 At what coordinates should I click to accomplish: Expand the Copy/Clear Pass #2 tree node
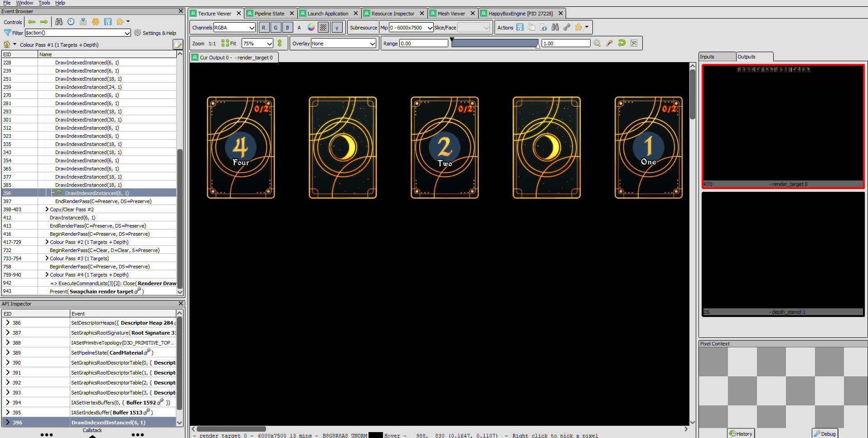(47, 209)
